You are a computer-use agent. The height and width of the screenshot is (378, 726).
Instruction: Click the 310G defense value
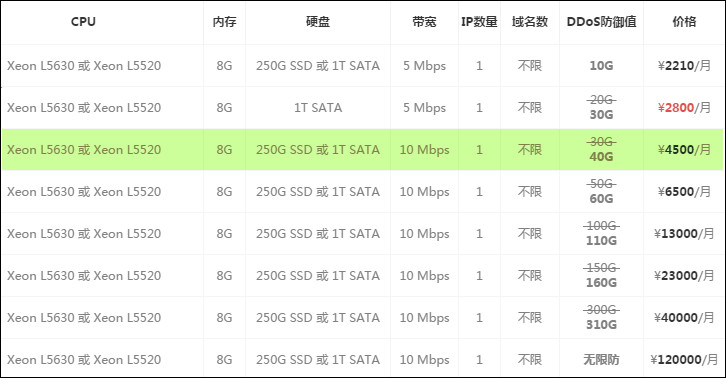(601, 324)
